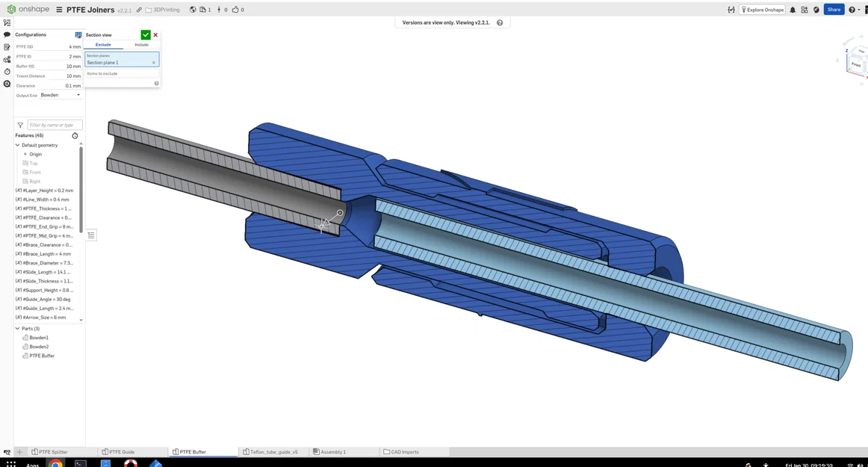Open the hamburger document menu

click(59, 10)
